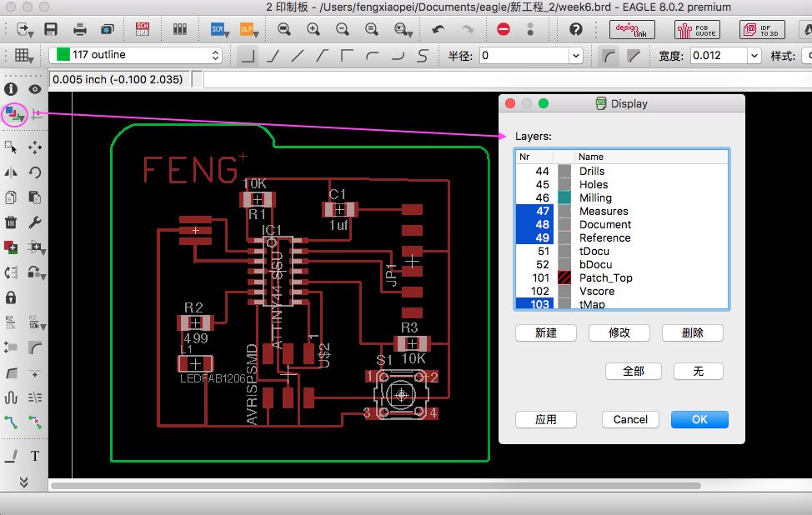Select the Move tool
812x515 pixels.
pyautogui.click(x=35, y=147)
